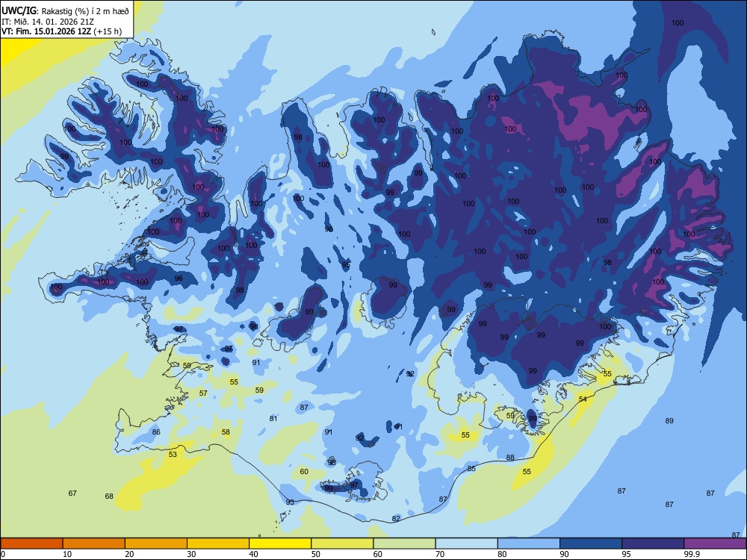
Task: Click the legend scale tick label '20'
Action: click(129, 554)
